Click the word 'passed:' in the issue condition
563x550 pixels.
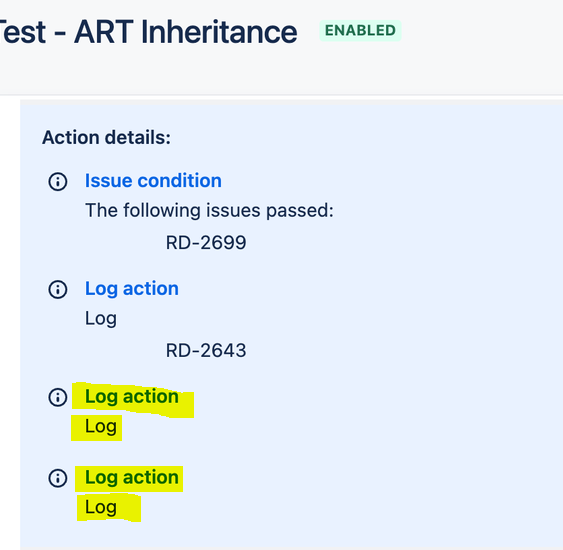coord(300,211)
